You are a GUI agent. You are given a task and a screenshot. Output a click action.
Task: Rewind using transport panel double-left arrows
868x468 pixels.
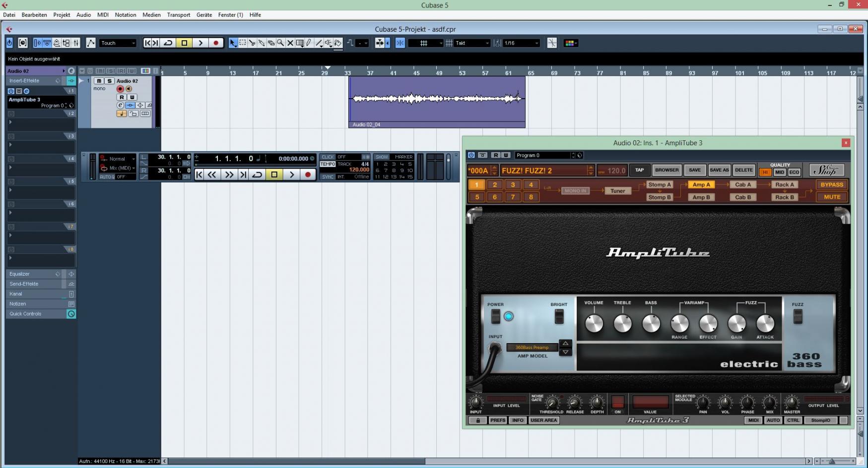click(211, 175)
